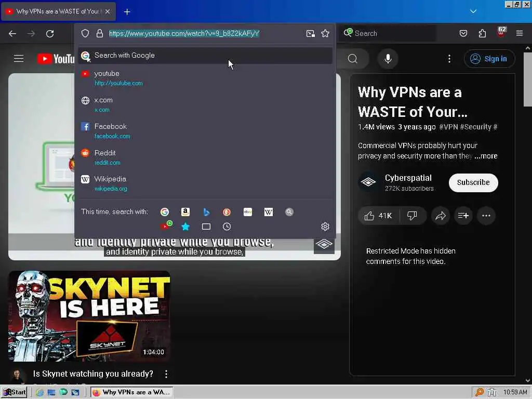This screenshot has height=399, width=532.
Task: Dislike the video thumbs down
Action: pyautogui.click(x=412, y=216)
